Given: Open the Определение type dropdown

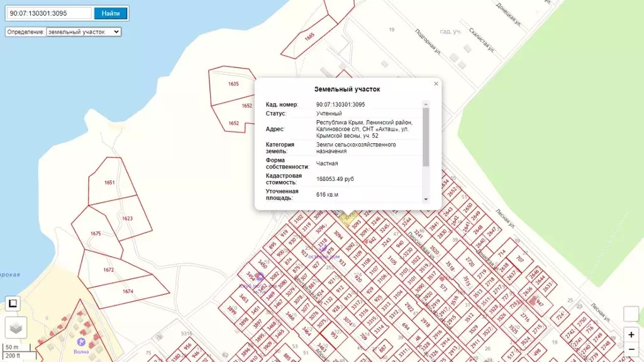Looking at the screenshot, I should (x=84, y=31).
